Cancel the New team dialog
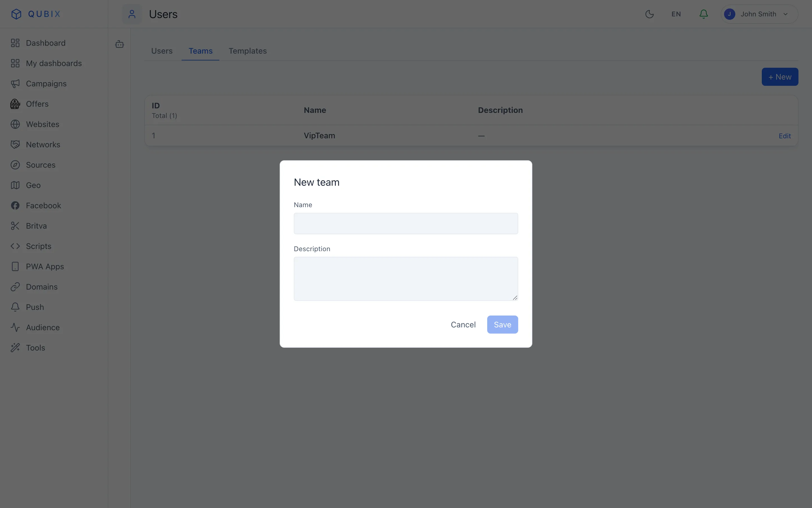The image size is (812, 508). (463, 325)
